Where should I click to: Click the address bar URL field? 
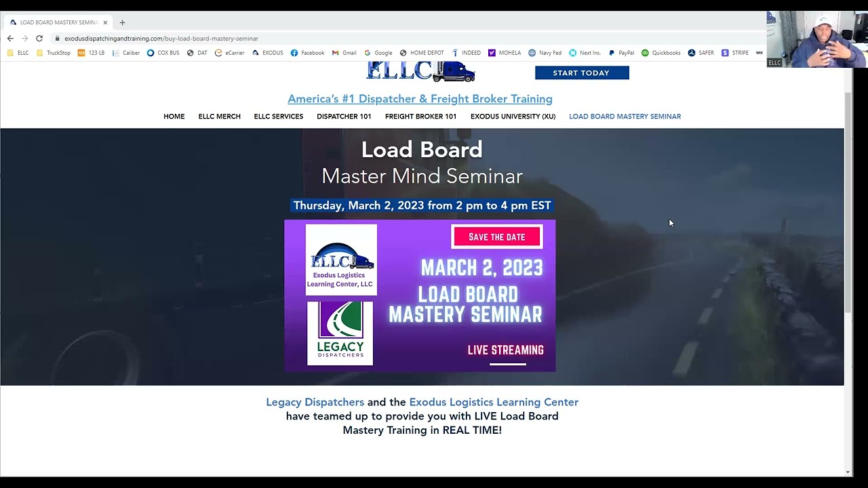coord(407,39)
